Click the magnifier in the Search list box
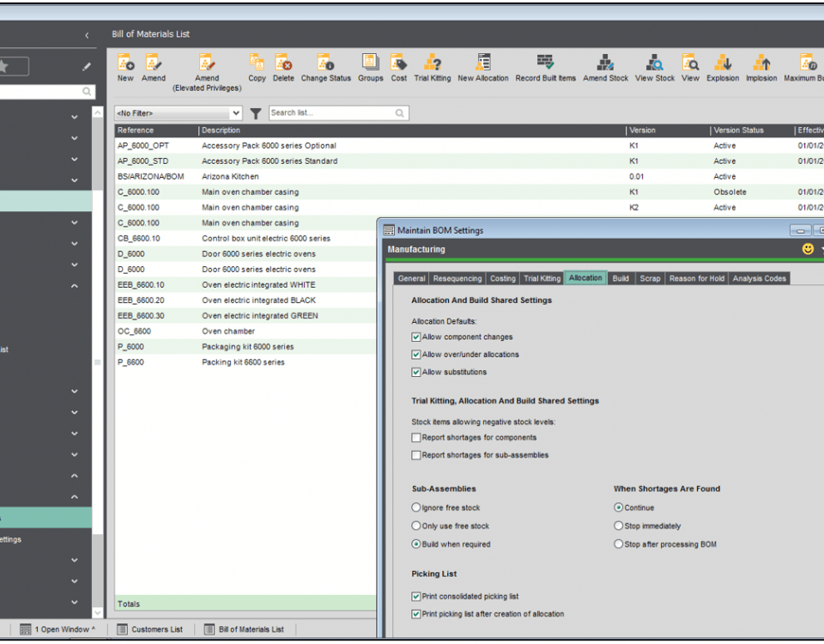Image resolution: width=824 pixels, height=644 pixels. tap(400, 113)
